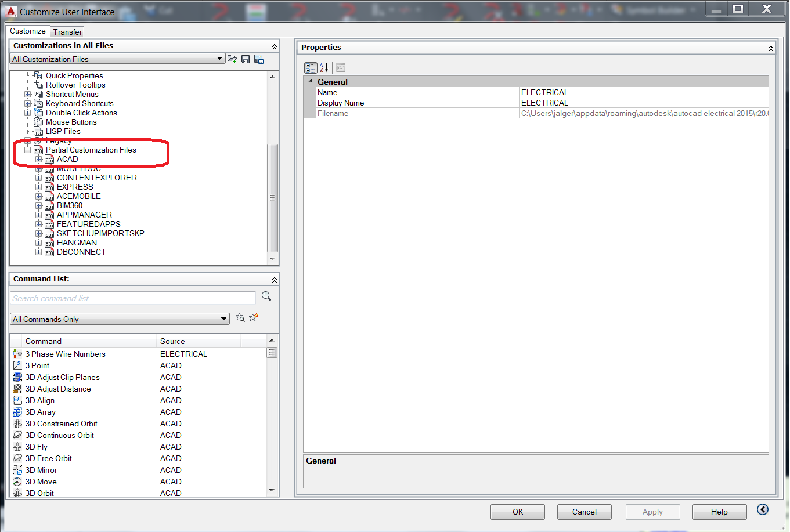Click the Apply button
Image resolution: width=790 pixels, height=532 pixels.
tap(652, 512)
